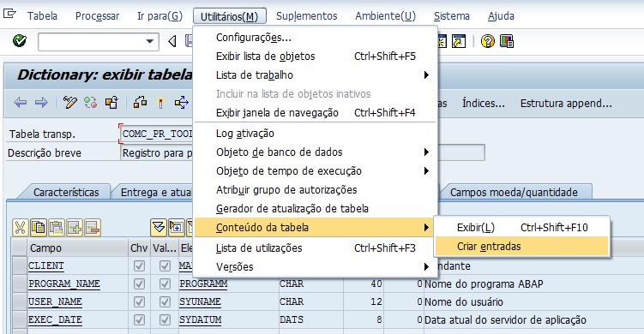Open the SYDATUM data element link
This screenshot has width=644, height=334.
200,320
